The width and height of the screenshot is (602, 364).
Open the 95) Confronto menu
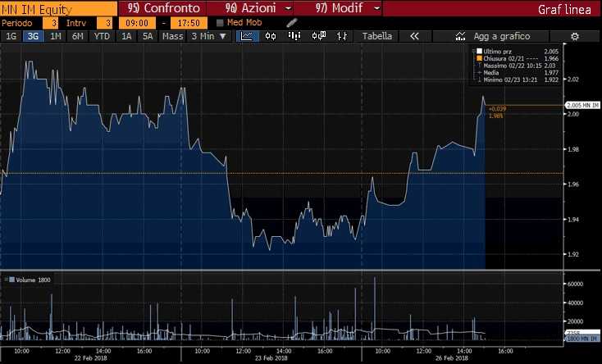click(x=164, y=8)
